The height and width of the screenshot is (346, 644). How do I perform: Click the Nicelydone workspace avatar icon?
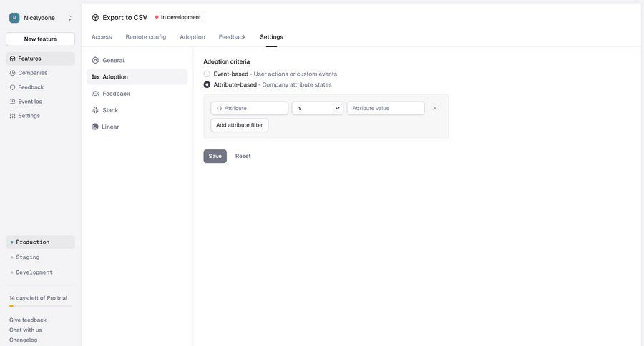(14, 18)
